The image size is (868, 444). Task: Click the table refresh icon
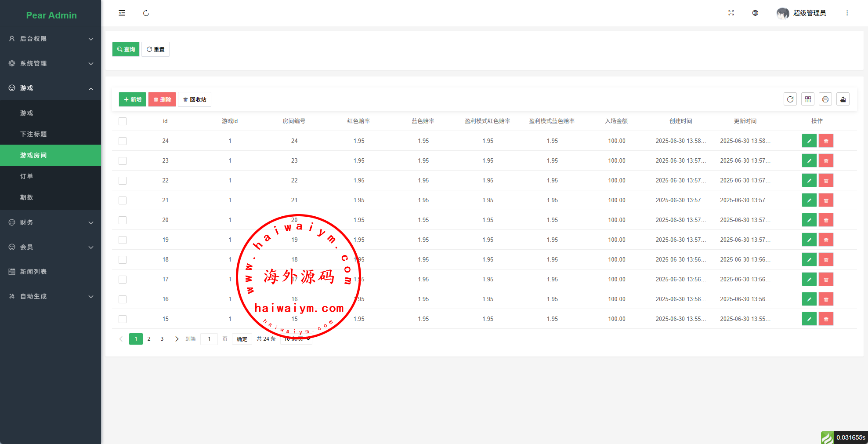click(790, 99)
